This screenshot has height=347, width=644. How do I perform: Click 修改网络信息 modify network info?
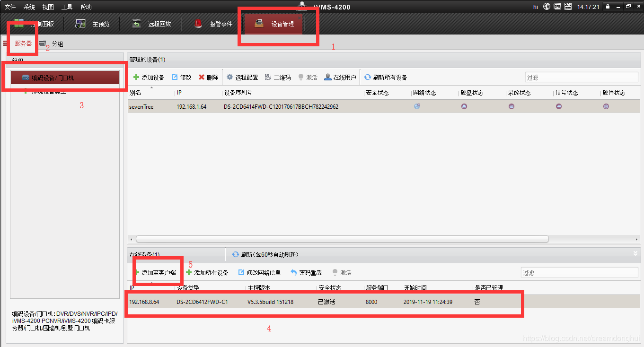pyautogui.click(x=259, y=273)
